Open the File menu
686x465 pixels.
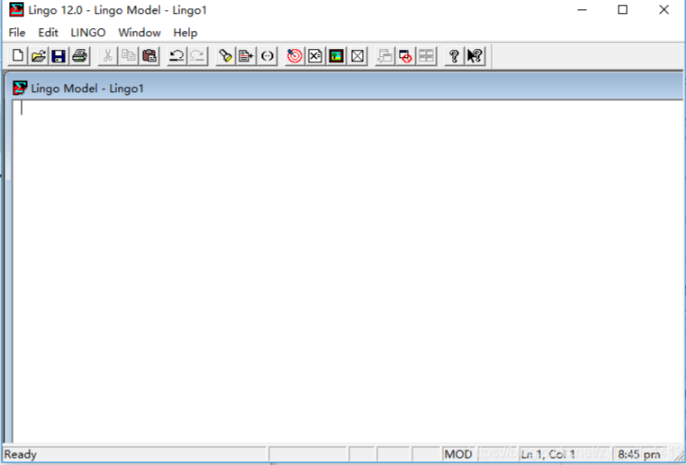[x=17, y=32]
